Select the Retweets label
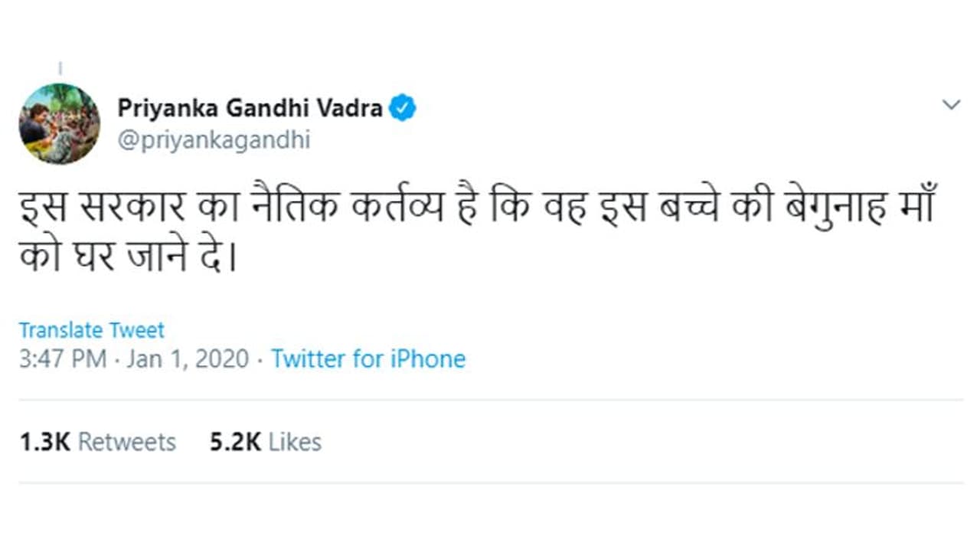The width and height of the screenshot is (980, 553). coord(127,442)
